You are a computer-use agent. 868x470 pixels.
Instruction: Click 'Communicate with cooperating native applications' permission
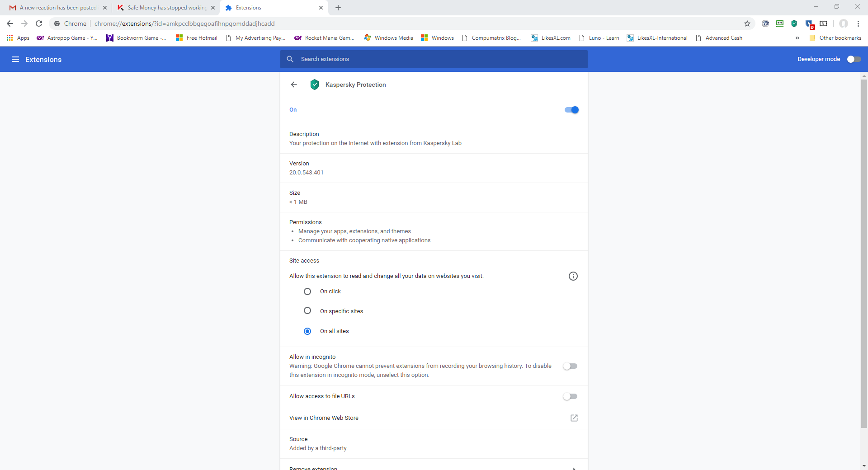tap(364, 240)
